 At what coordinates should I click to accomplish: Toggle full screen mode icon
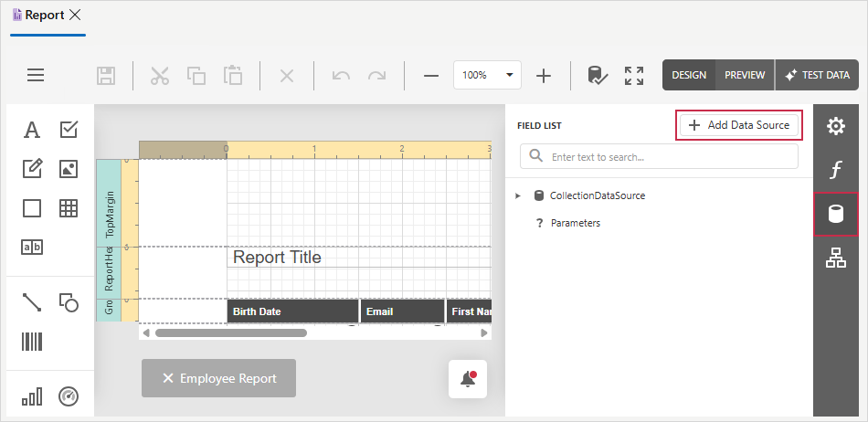point(634,75)
